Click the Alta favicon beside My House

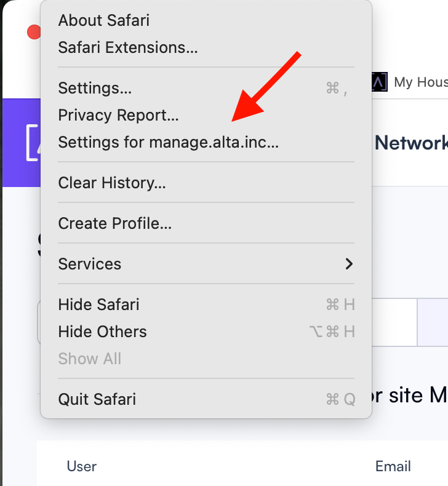click(x=380, y=82)
